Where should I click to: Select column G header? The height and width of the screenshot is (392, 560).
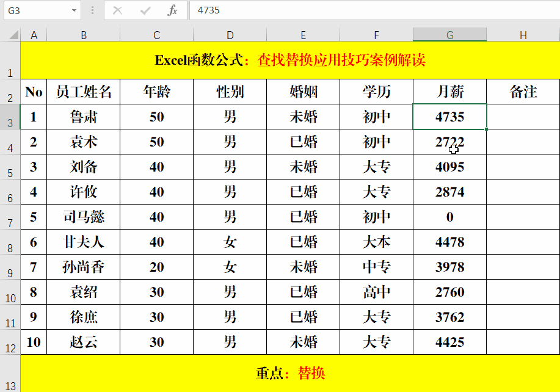(x=449, y=35)
